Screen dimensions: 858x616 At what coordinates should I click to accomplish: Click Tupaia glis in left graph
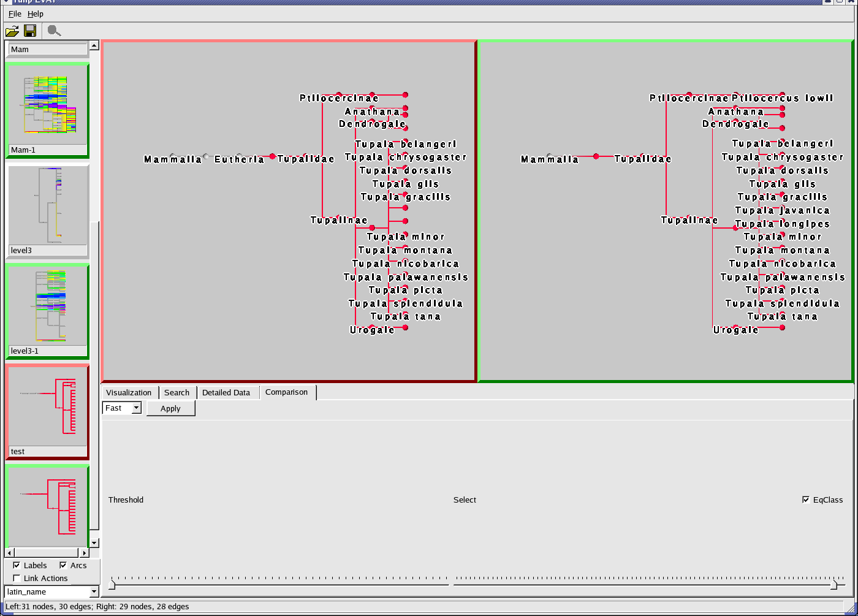406,184
